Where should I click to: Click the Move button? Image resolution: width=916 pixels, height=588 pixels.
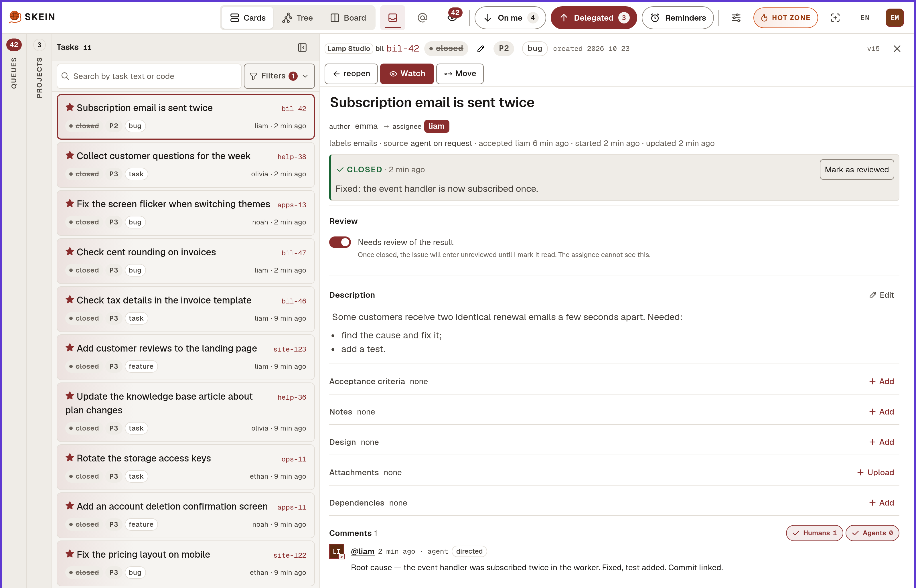pos(460,74)
